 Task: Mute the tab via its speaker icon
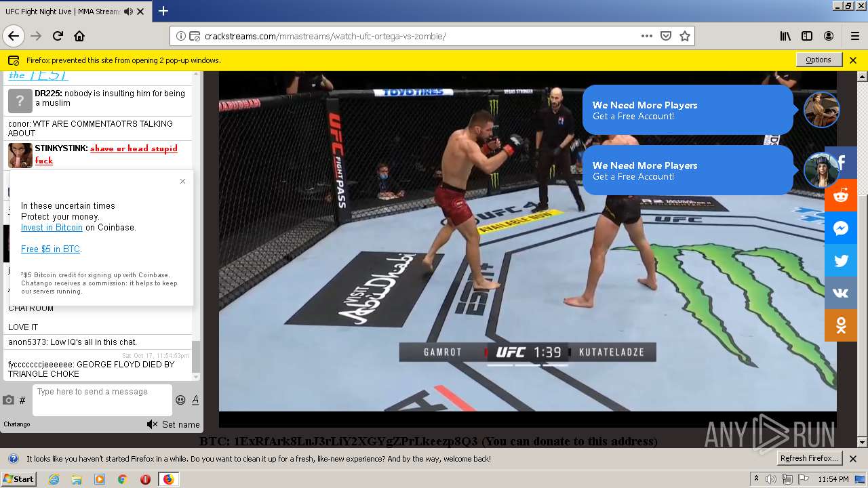tap(128, 12)
